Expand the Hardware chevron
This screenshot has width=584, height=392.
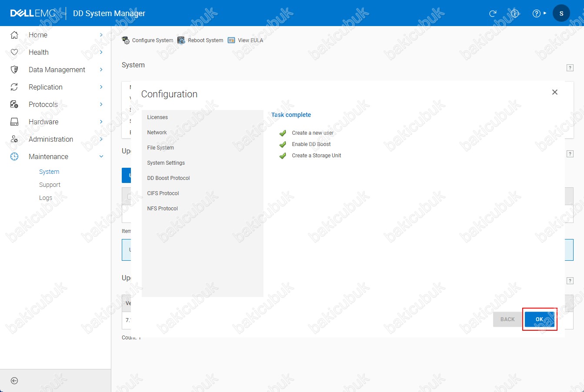101,122
